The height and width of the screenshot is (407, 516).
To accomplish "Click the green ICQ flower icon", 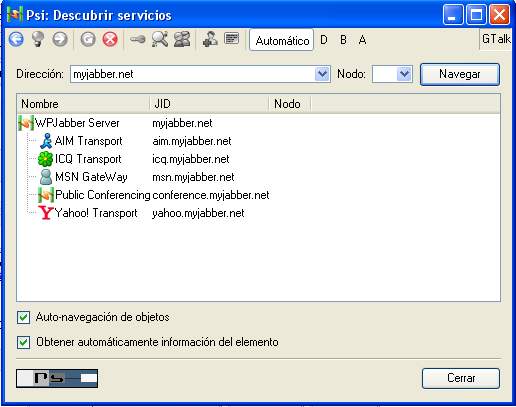I will 45,159.
